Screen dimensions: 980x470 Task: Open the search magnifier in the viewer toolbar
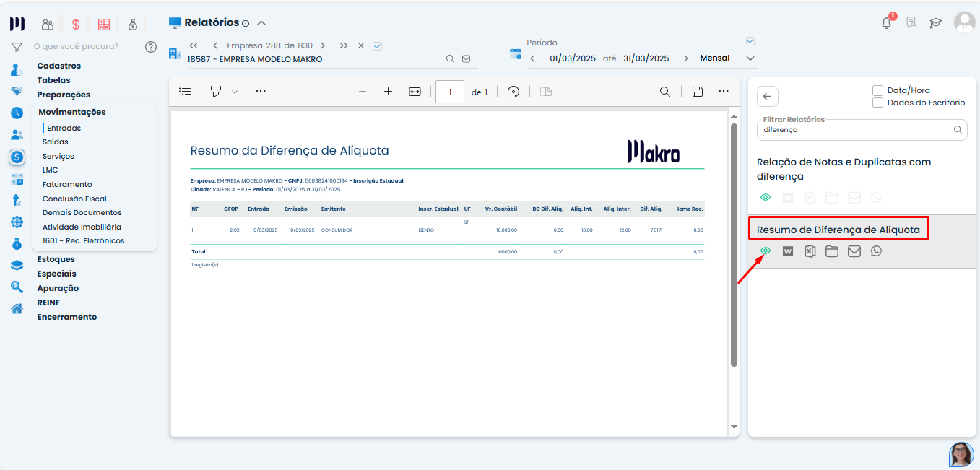664,92
